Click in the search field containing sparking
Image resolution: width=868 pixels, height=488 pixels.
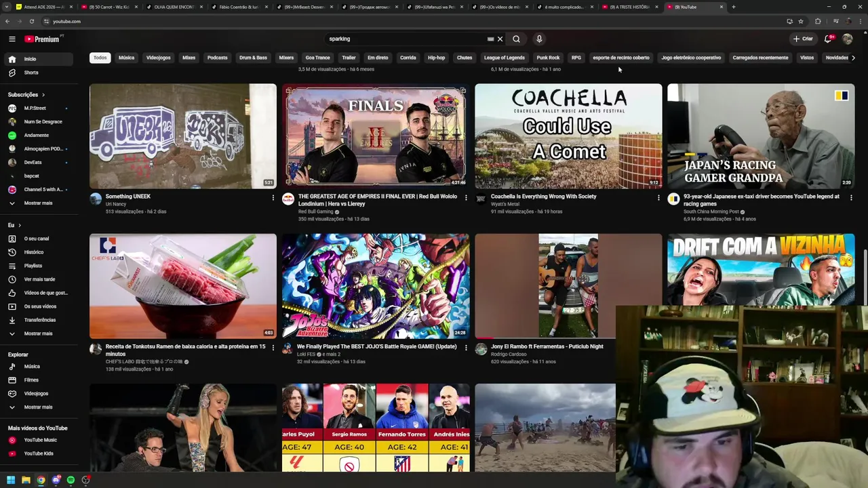(407, 39)
